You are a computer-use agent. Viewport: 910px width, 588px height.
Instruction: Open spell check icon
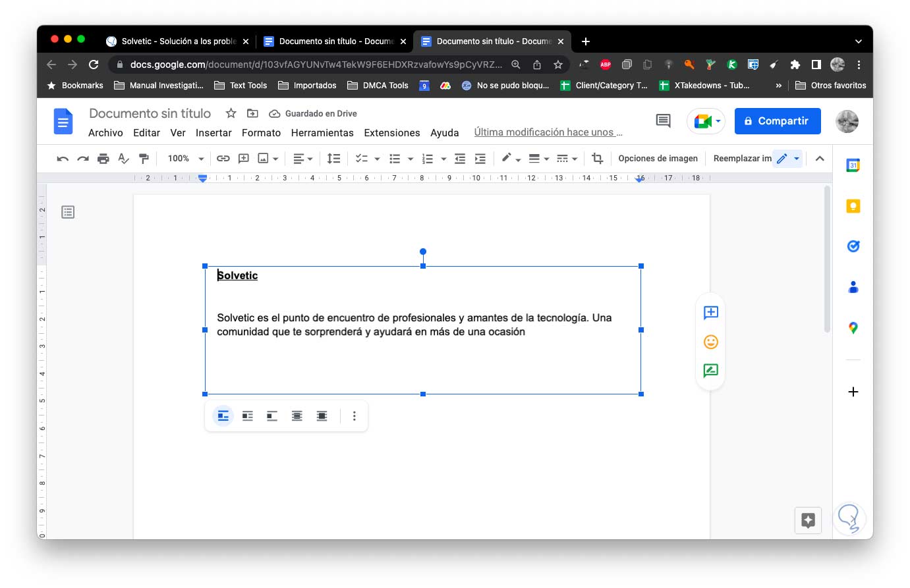123,159
